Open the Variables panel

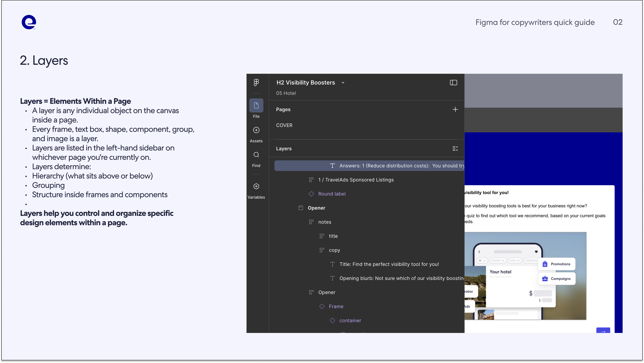(x=256, y=186)
